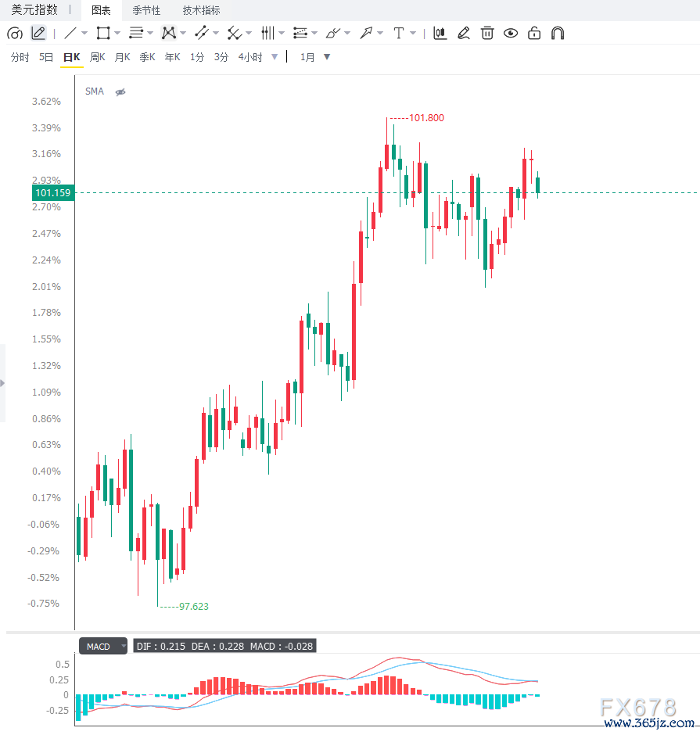The height and width of the screenshot is (735, 700).
Task: Select the brush tool
Action: tap(333, 34)
